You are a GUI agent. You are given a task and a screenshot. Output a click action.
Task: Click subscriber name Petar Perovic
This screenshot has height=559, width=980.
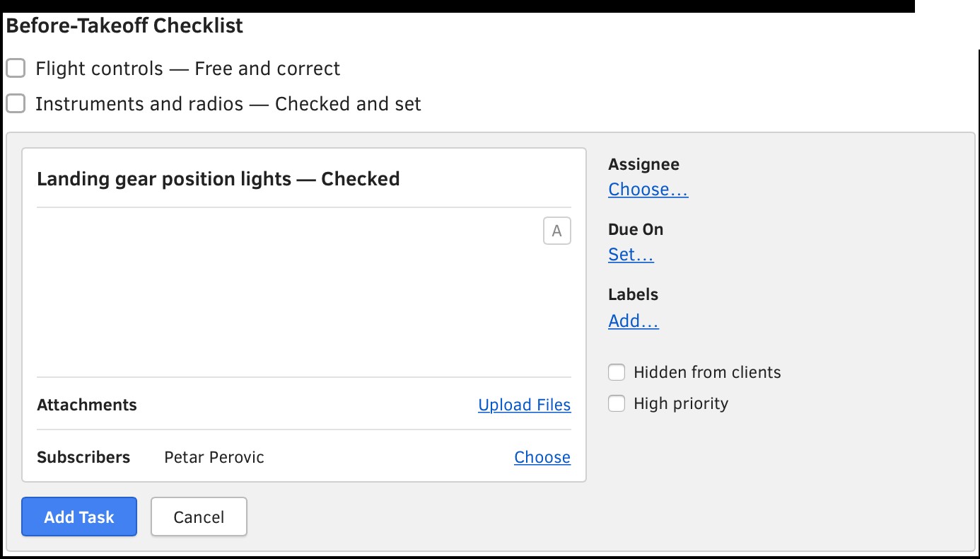point(214,457)
